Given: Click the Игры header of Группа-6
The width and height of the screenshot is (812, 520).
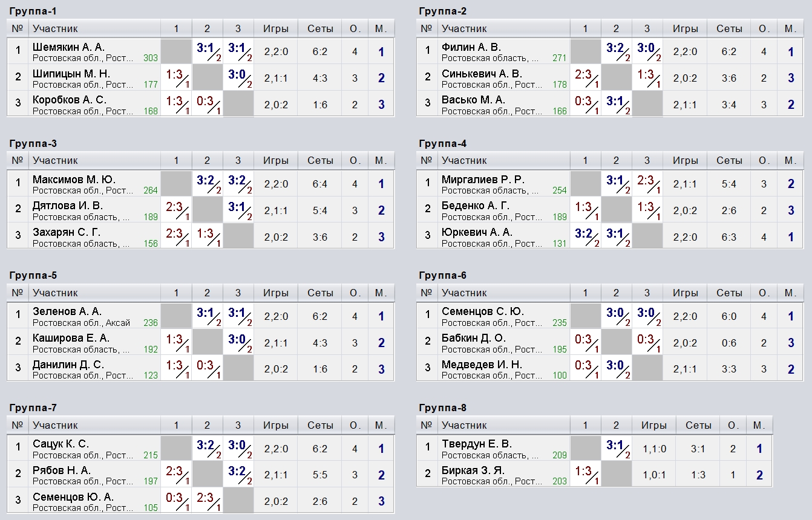Looking at the screenshot, I should (685, 293).
